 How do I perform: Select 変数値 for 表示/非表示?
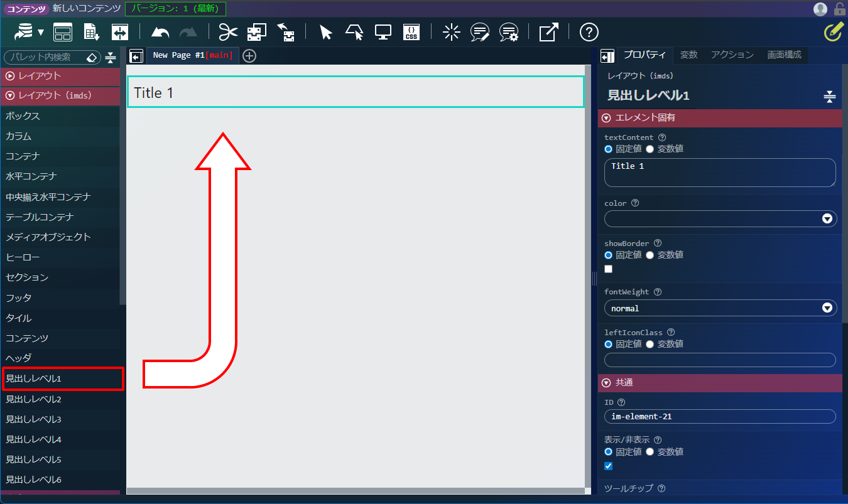(x=650, y=451)
